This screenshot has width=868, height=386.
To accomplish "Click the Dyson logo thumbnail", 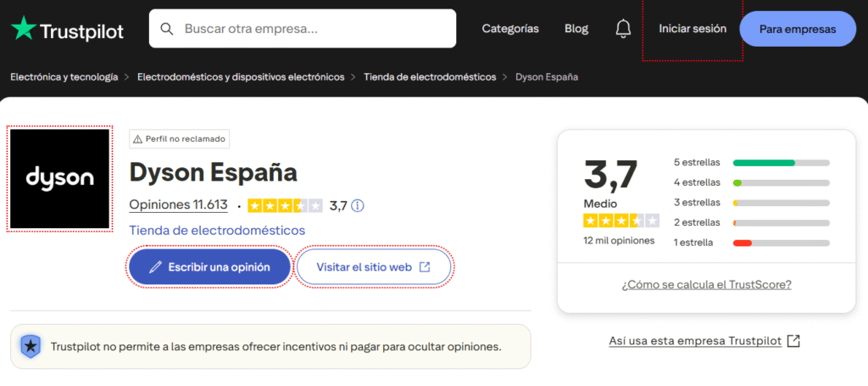I will click(x=59, y=178).
